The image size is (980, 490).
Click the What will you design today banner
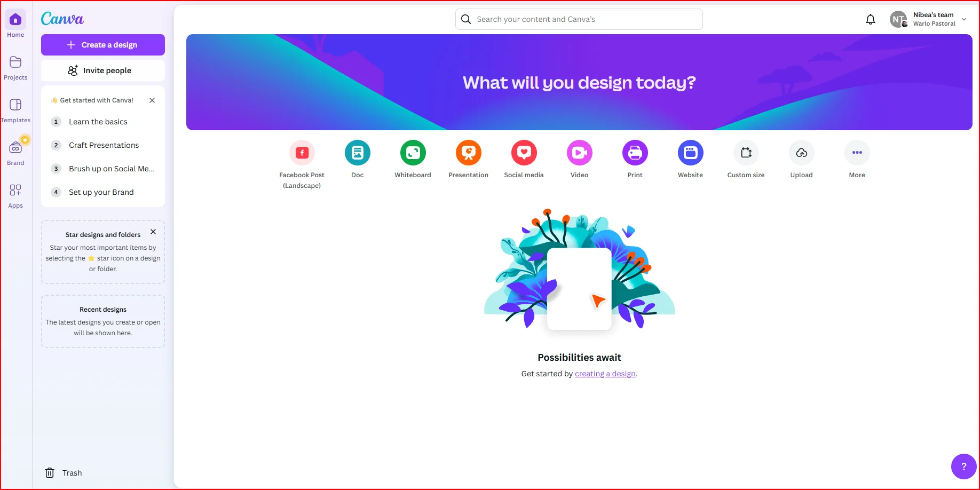point(579,82)
